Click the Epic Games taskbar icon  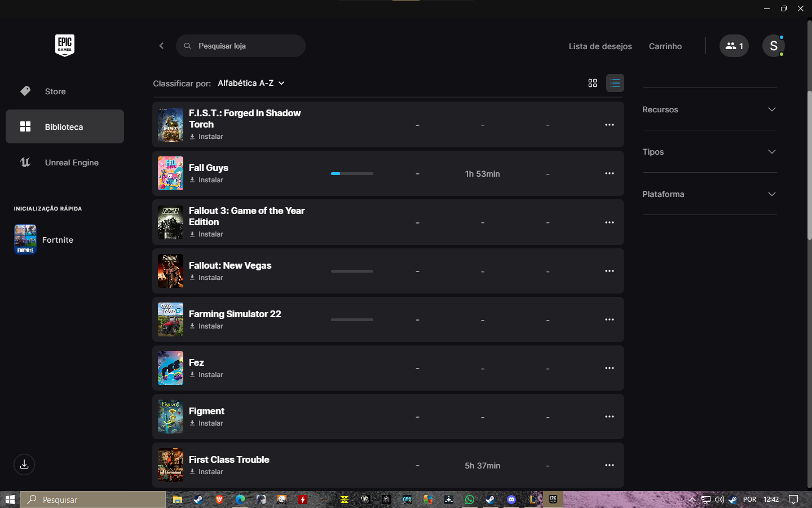[x=553, y=500]
